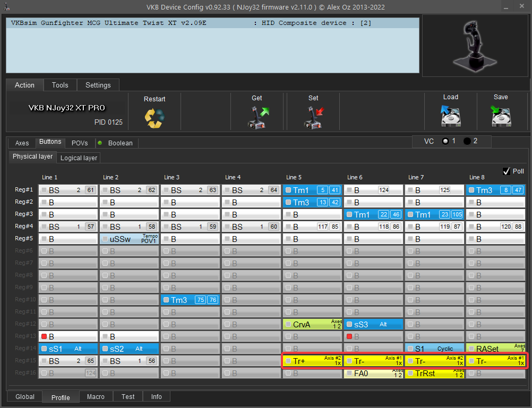Switch to the Logical layer tab
The width and height of the screenshot is (532, 408).
pos(79,158)
